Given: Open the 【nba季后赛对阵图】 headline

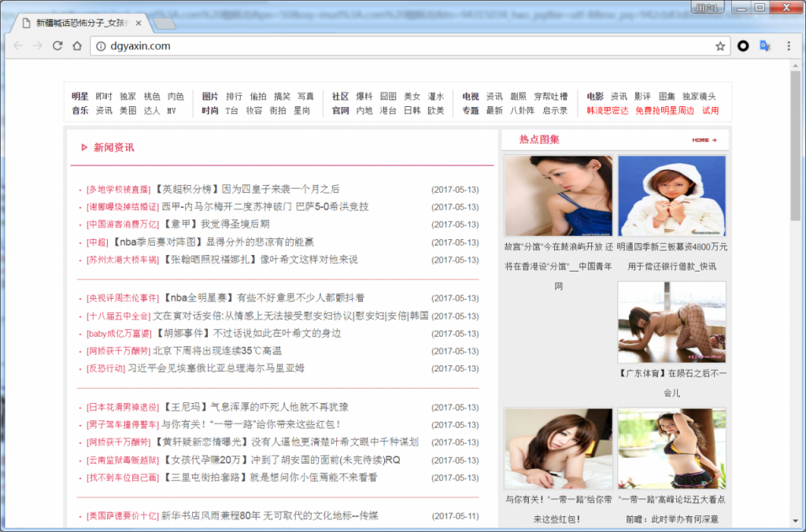Looking at the screenshot, I should pyautogui.click(x=213, y=242).
